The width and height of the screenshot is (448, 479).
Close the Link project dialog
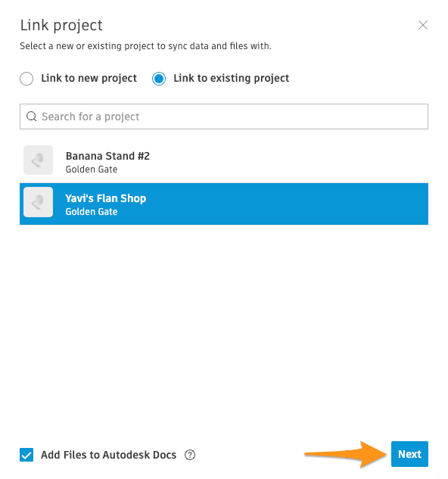pyautogui.click(x=422, y=25)
